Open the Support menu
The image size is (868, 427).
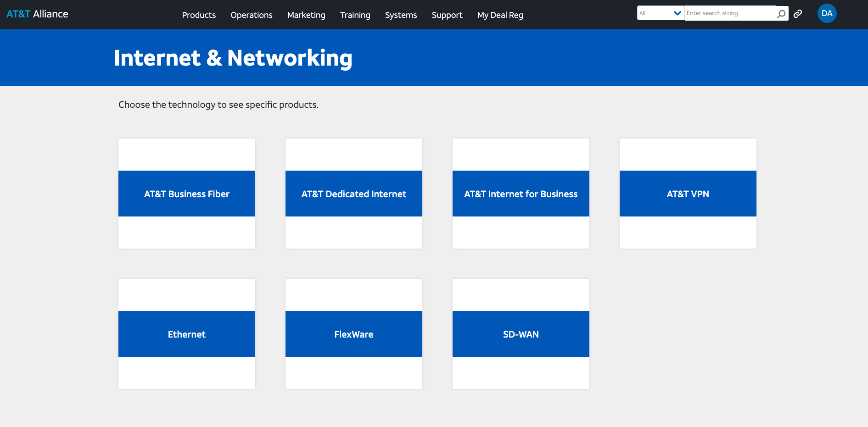coord(447,15)
